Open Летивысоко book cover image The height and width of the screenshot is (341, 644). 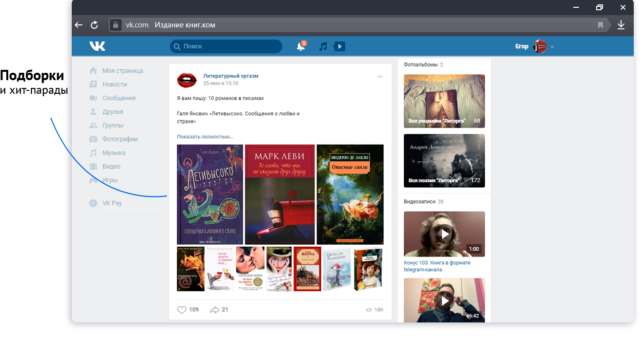point(210,194)
